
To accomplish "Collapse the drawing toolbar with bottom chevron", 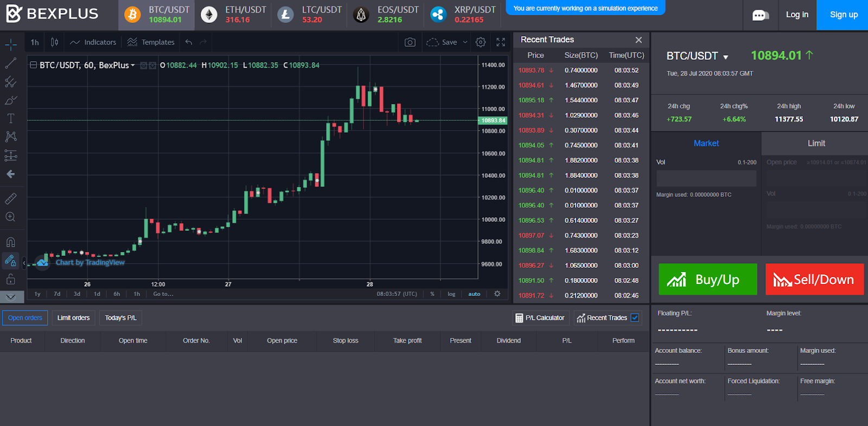I will (x=11, y=297).
